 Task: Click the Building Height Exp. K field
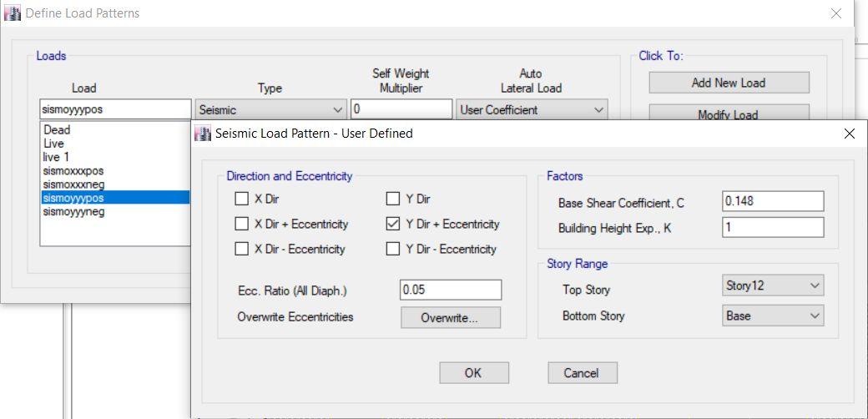tap(772, 228)
